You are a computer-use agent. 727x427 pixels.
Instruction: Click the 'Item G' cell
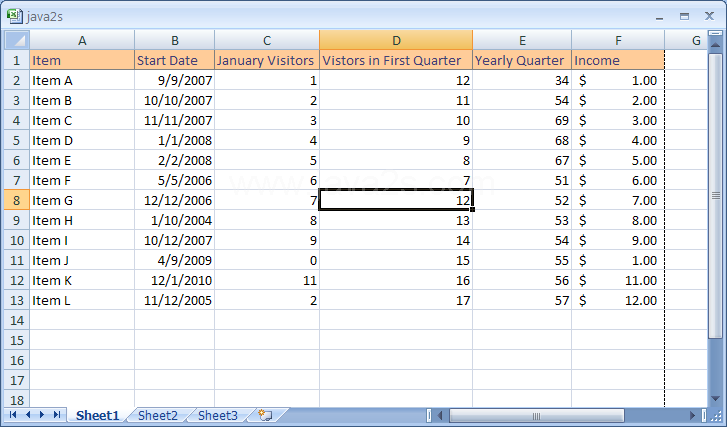point(82,200)
